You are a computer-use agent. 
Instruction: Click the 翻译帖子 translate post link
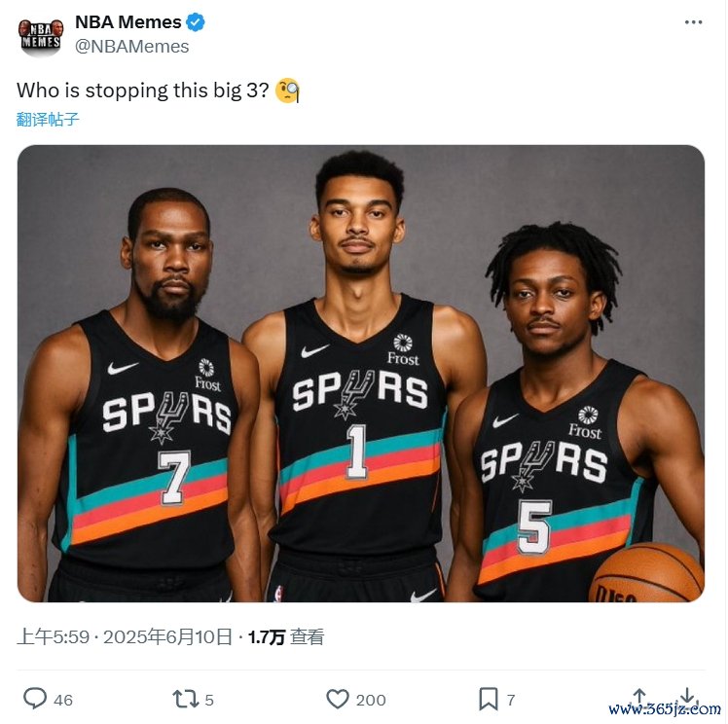48,120
